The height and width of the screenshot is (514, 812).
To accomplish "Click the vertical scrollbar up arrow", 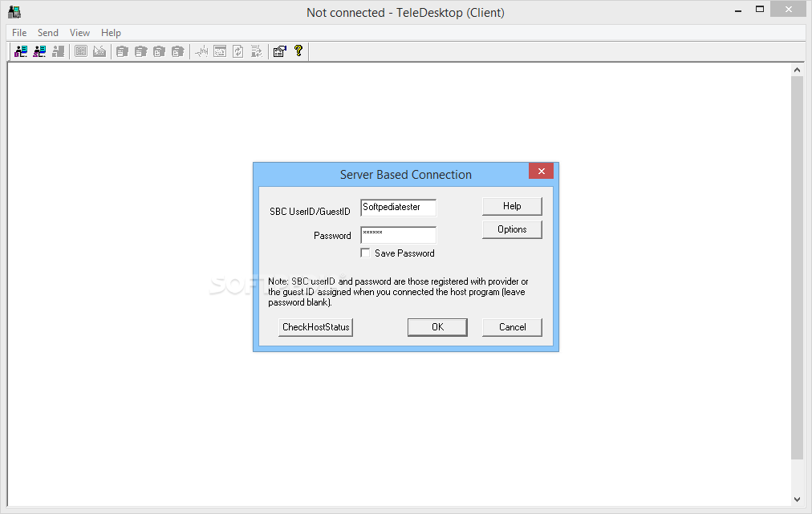I will (x=797, y=69).
